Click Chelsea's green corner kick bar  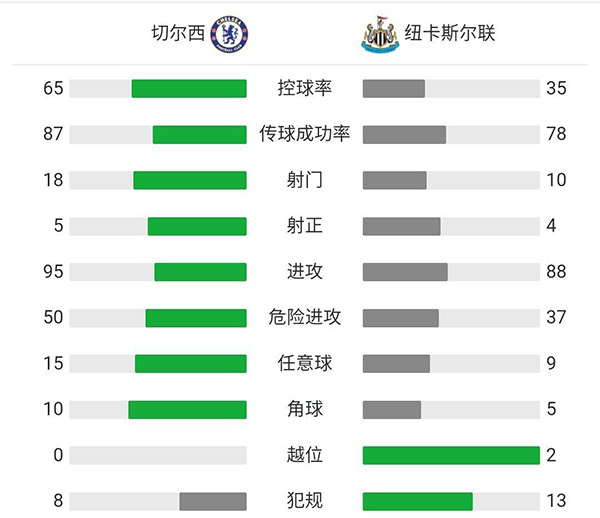point(187,409)
